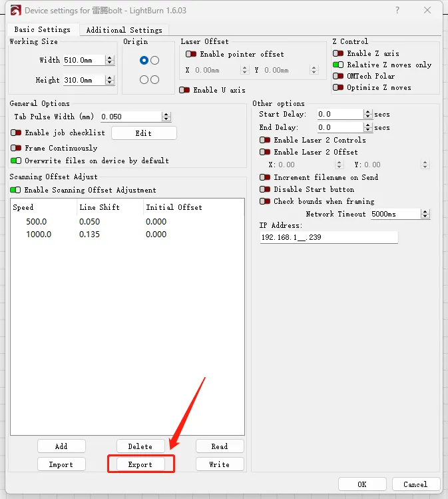Select the top-right origin radio button

pyautogui.click(x=155, y=60)
